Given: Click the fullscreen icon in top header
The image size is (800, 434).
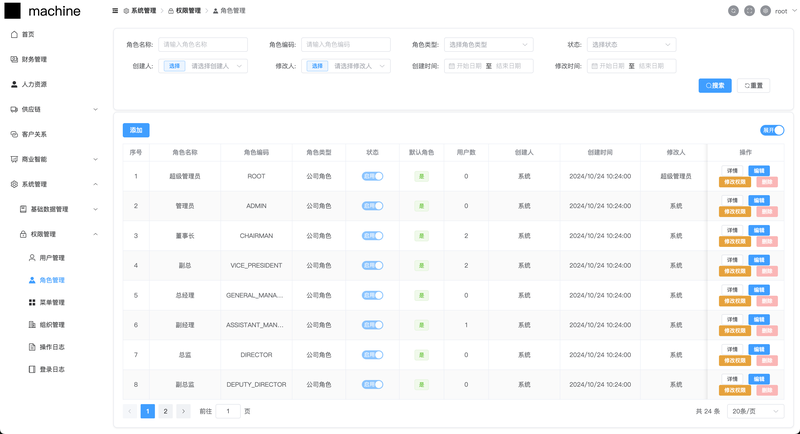Looking at the screenshot, I should coord(749,11).
